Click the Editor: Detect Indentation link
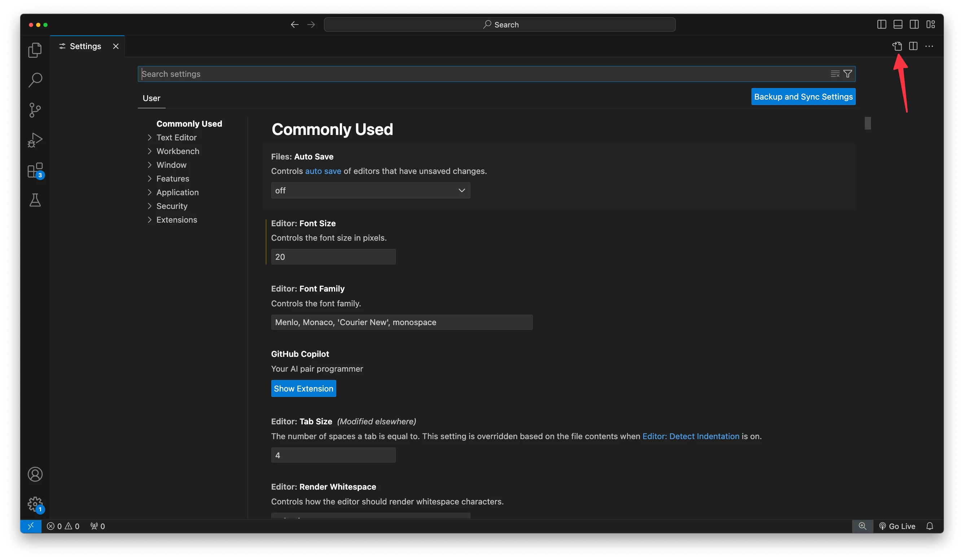The height and width of the screenshot is (560, 964). [691, 436]
